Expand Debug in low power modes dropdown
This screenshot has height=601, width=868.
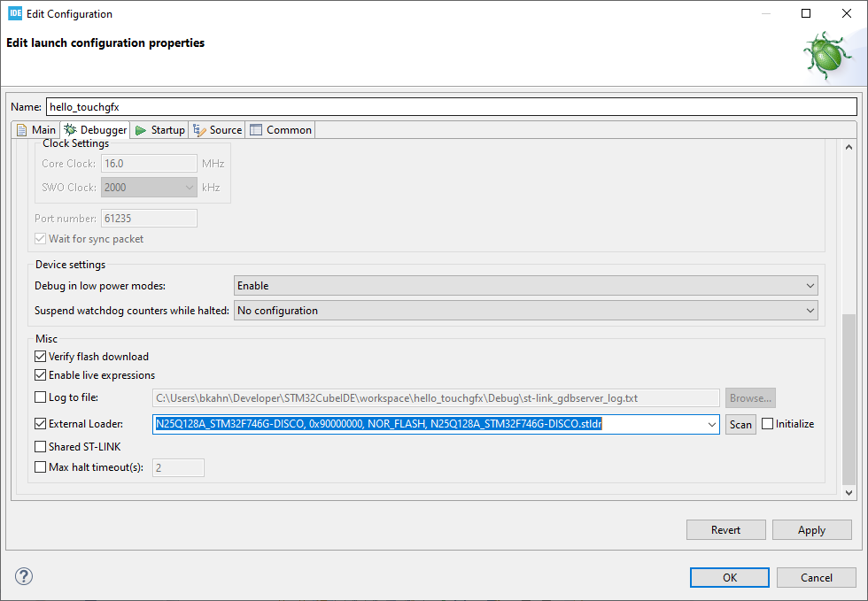(x=525, y=286)
